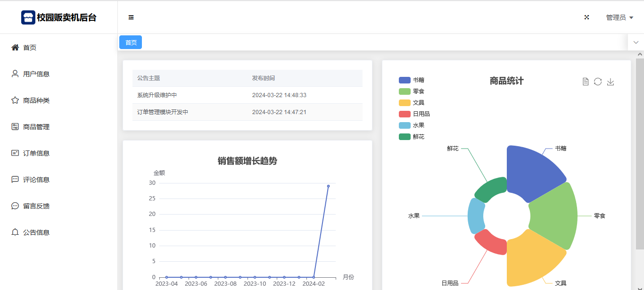This screenshot has width=644, height=290.
Task: Go to 订单信息 menu item
Action: 36,153
